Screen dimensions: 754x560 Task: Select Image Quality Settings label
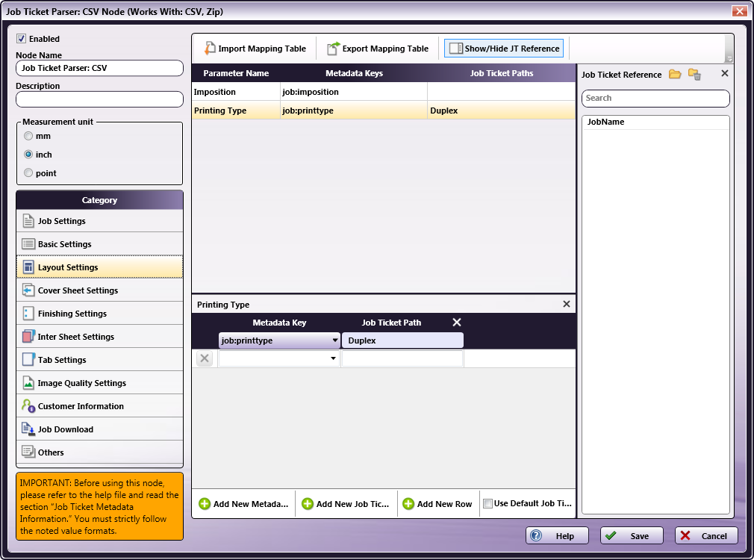82,383
